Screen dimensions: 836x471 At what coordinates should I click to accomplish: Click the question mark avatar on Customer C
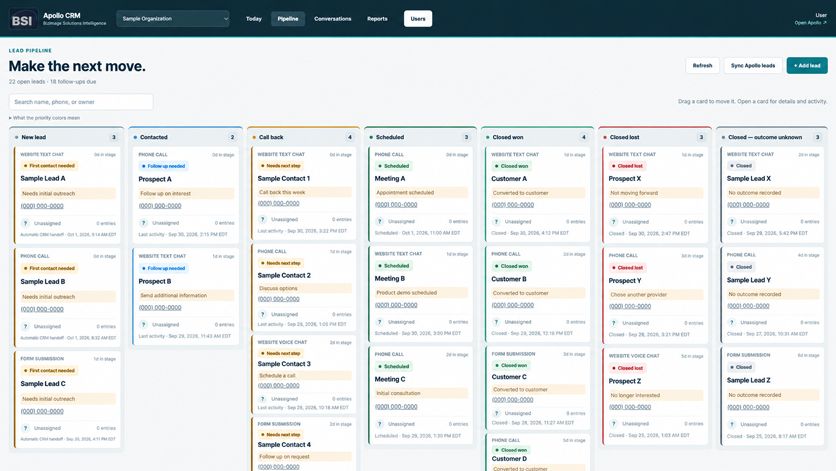pos(496,413)
